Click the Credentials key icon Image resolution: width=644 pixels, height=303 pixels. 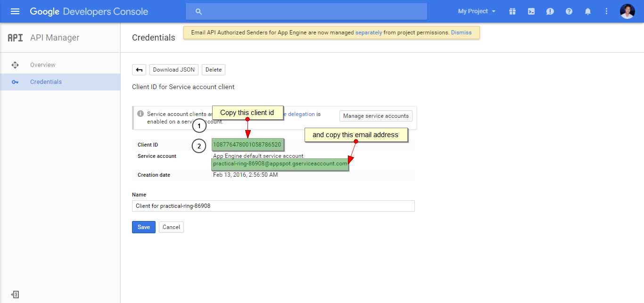click(x=15, y=82)
